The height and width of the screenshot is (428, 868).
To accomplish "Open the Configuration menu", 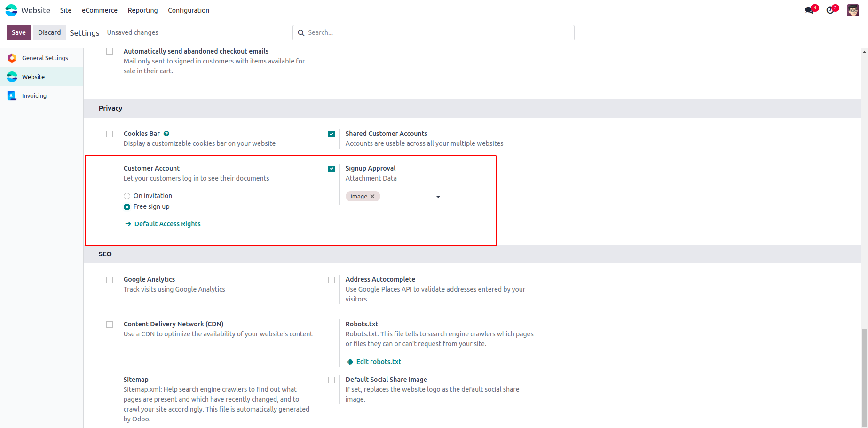I will (189, 10).
